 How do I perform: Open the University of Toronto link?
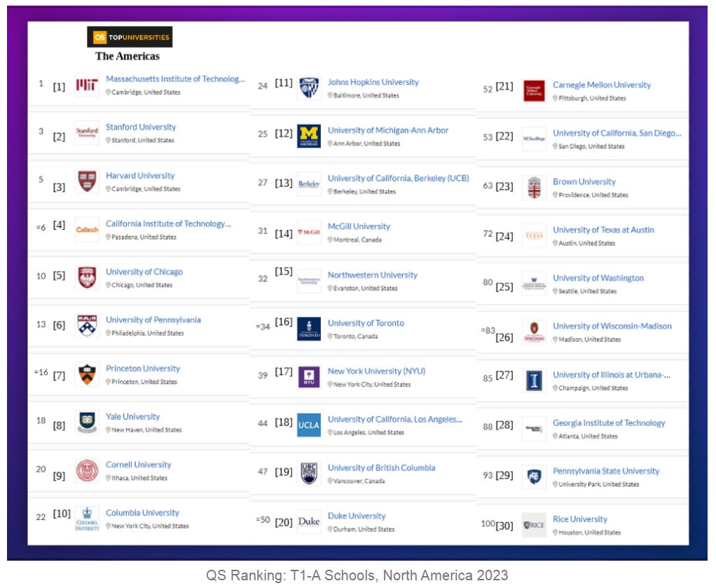(366, 323)
